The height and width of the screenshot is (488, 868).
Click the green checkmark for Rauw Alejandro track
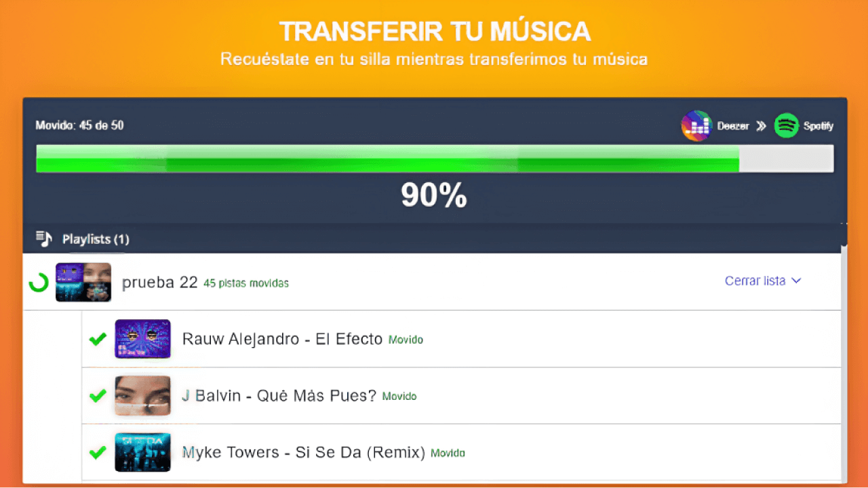point(98,339)
